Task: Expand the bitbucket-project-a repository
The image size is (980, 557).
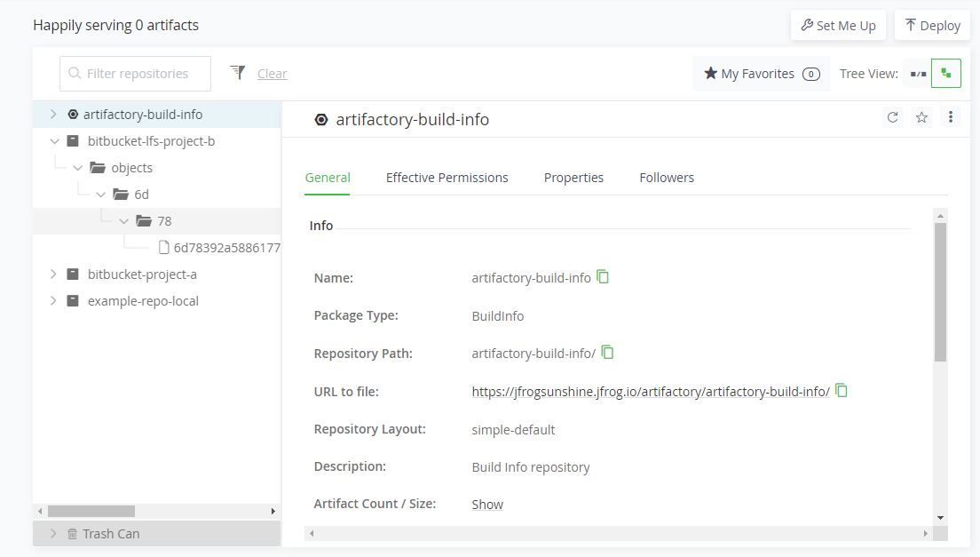Action: (x=54, y=275)
